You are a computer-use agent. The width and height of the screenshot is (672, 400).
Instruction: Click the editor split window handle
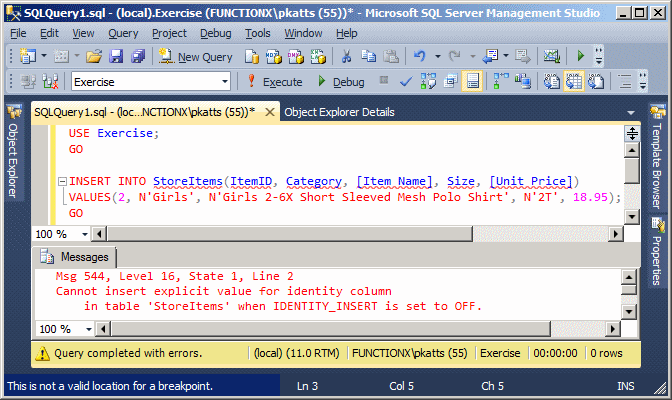coord(632,133)
